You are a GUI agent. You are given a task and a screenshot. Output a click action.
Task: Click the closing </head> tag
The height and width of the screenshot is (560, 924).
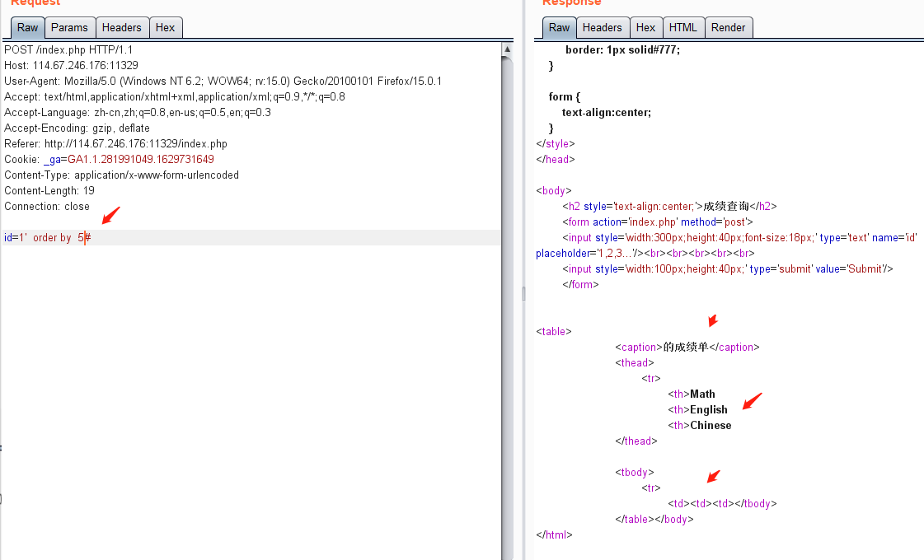pos(556,160)
